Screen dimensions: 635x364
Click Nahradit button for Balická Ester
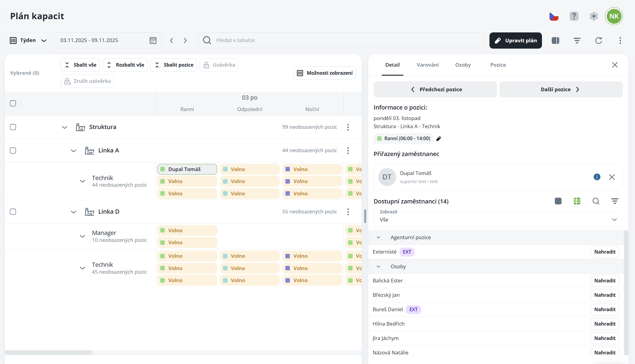(604, 281)
